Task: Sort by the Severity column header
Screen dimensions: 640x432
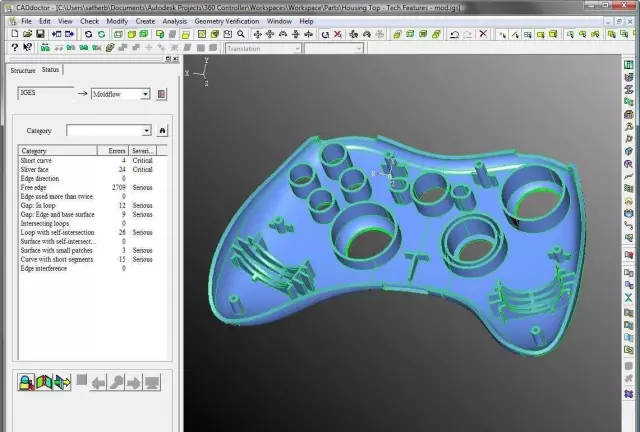Action: (x=142, y=151)
